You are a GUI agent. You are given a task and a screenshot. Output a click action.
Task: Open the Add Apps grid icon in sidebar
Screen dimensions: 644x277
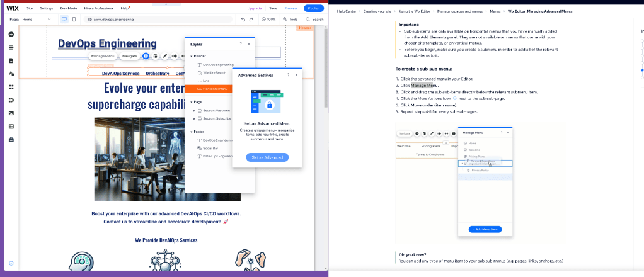[x=11, y=87]
